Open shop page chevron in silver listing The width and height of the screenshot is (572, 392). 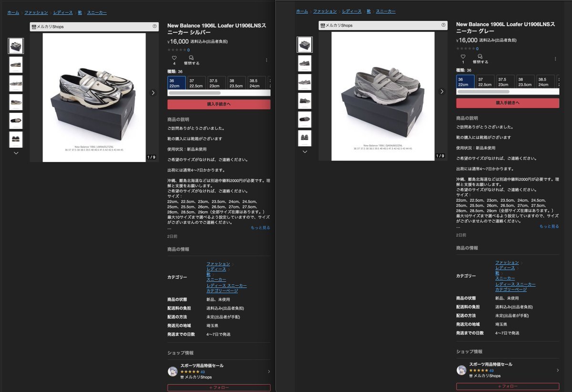(x=269, y=372)
